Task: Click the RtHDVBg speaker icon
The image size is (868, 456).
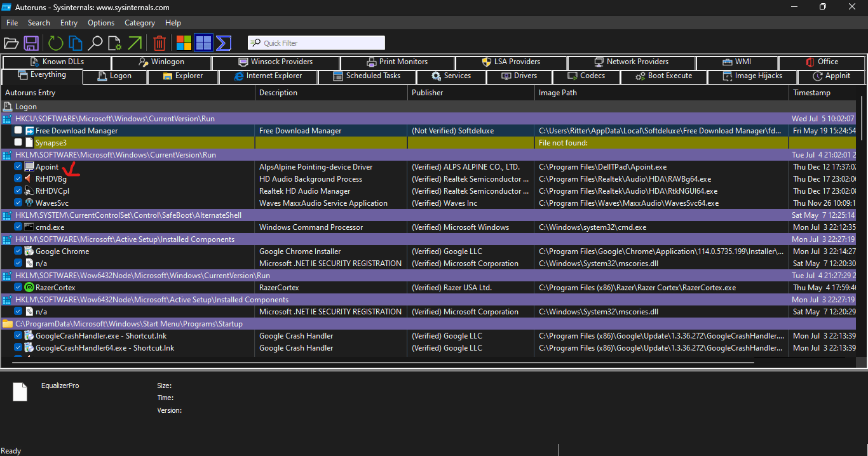Action: [29, 179]
